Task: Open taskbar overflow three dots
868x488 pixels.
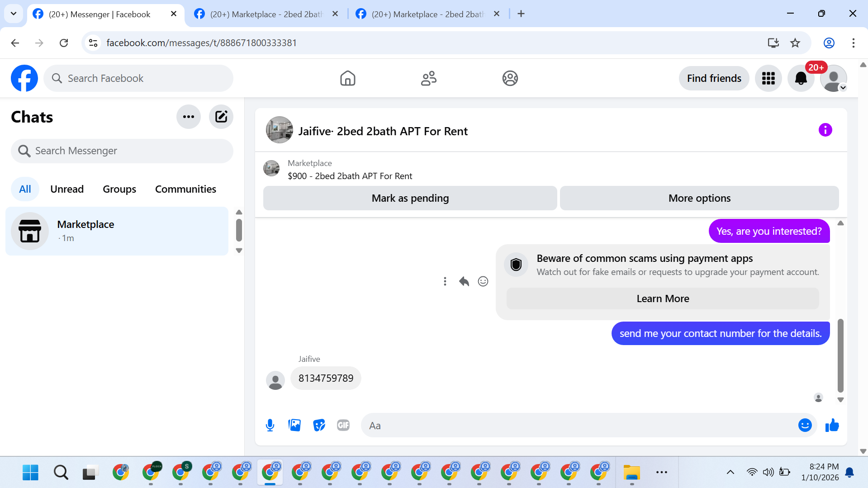Action: point(661,473)
